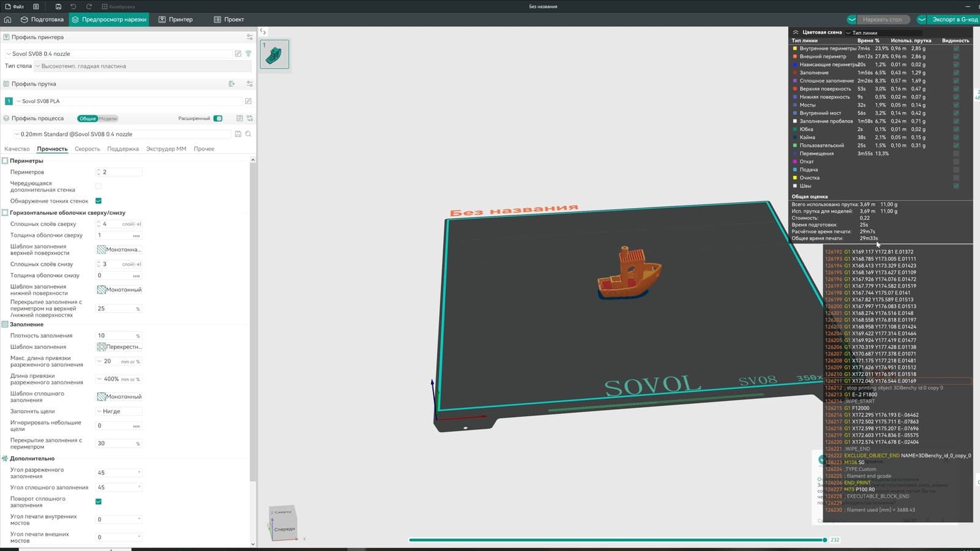Open the Шаблон заполнения infill pattern dropdown
The width and height of the screenshot is (980, 551).
[119, 347]
